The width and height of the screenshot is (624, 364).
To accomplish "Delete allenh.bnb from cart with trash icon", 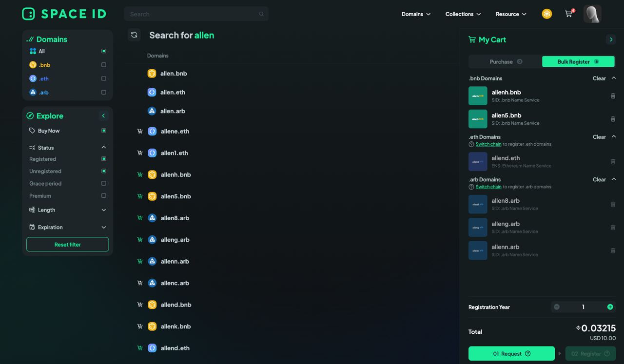I will [613, 96].
